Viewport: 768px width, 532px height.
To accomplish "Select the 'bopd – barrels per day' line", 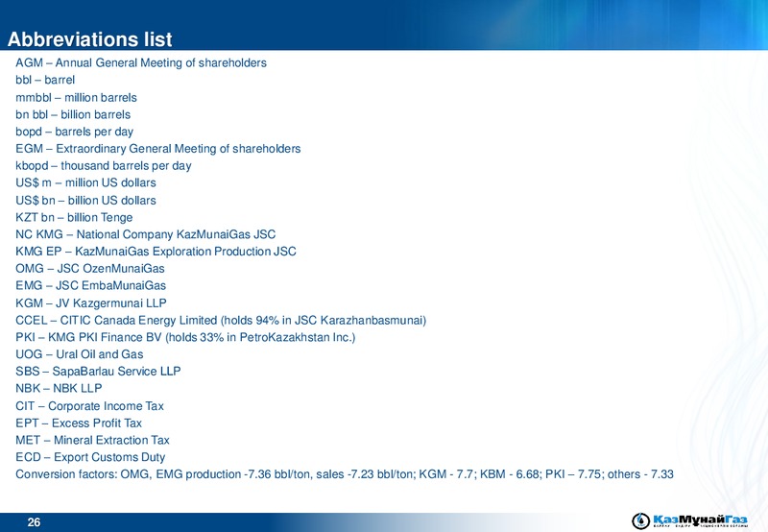I will (75, 132).
